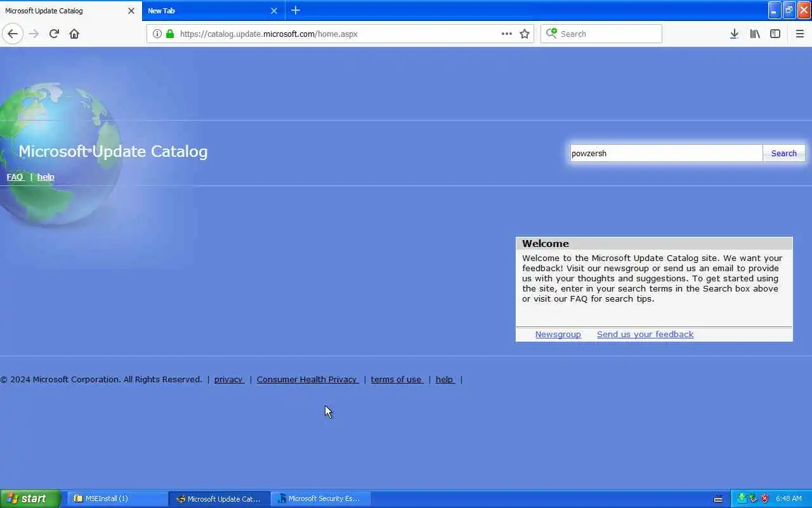Screen dimensions: 812x508
Task: Open Consumer Health Privacy link
Action: coord(308,379)
